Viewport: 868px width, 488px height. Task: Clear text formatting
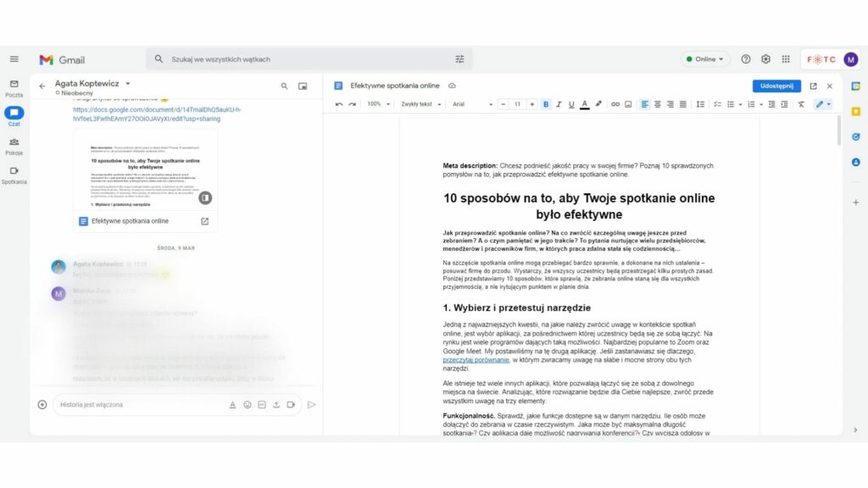pyautogui.click(x=801, y=104)
